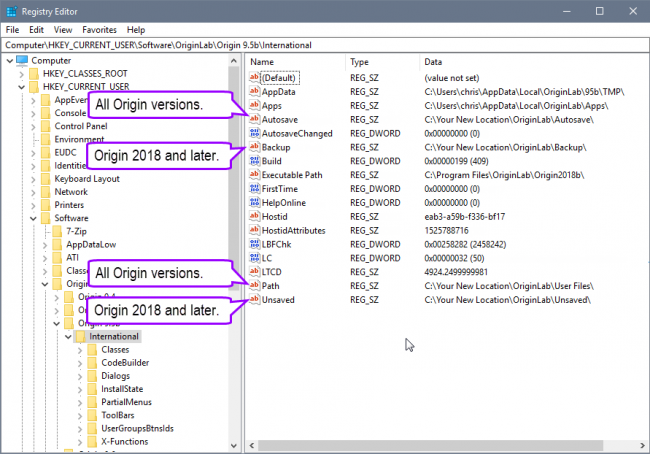The width and height of the screenshot is (650, 454).
Task: Click the LBFChk DWORD value icon
Action: 254,245
